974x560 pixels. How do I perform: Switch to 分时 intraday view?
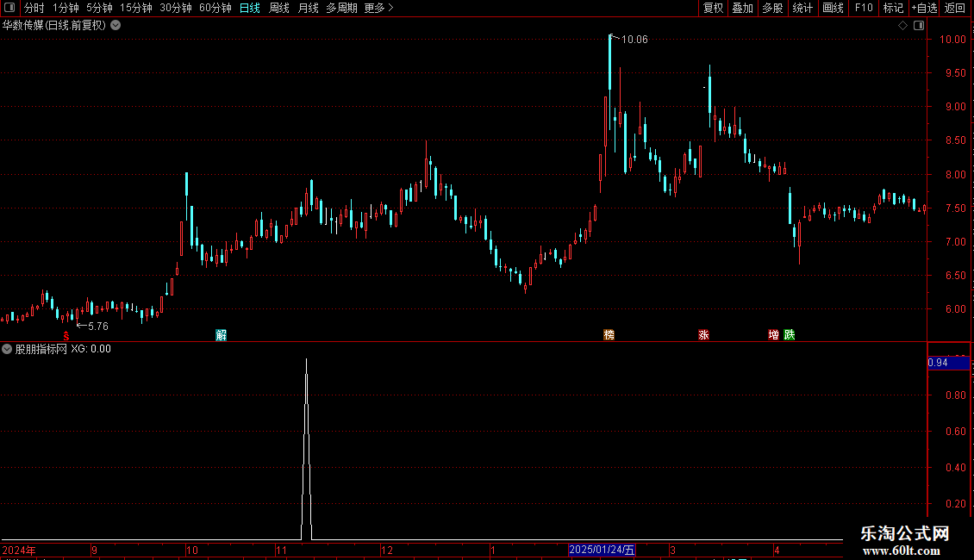tap(34, 8)
